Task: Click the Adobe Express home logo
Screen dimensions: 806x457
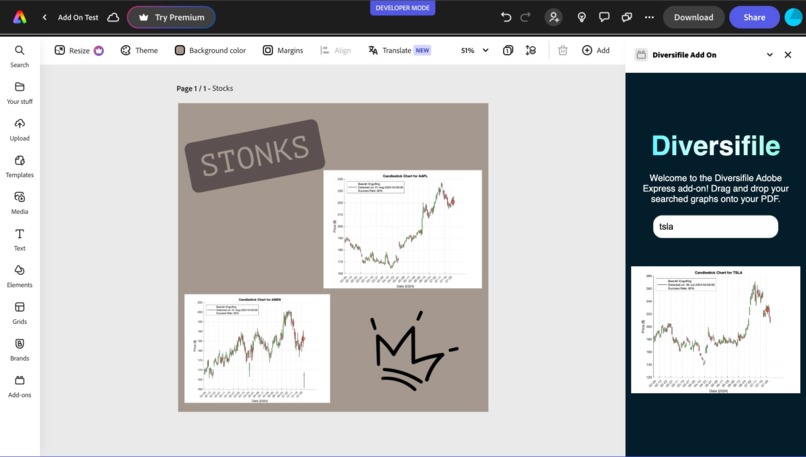Action: (20, 17)
